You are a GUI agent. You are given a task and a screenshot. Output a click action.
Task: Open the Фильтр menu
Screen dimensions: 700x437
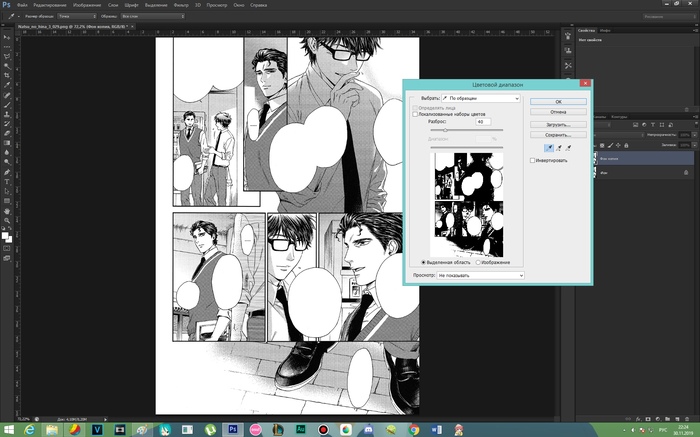[181, 5]
